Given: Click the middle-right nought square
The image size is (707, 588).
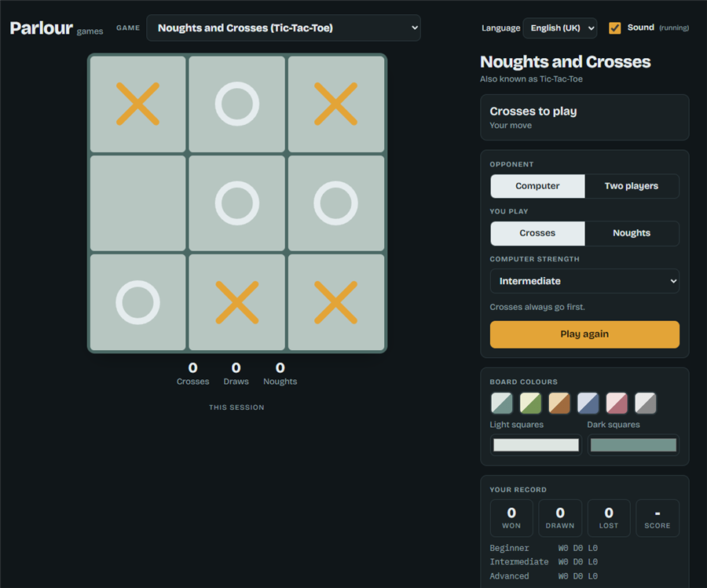Looking at the screenshot, I should click(x=336, y=203).
